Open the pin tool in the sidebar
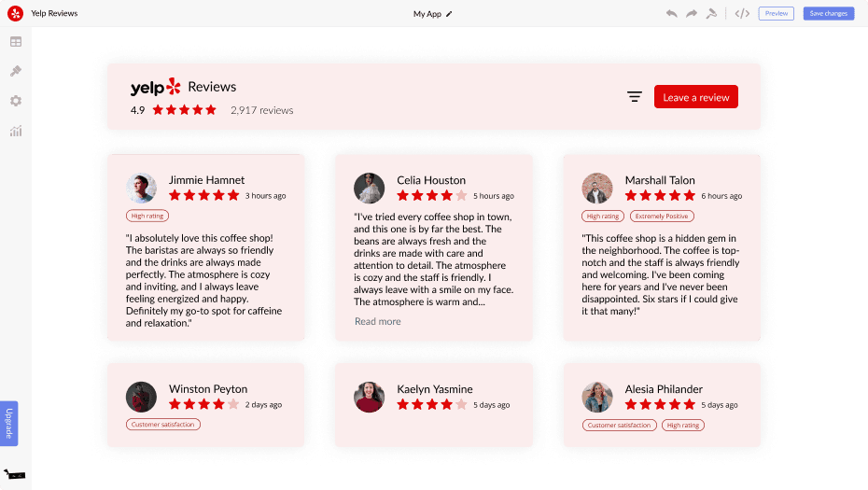868x490 pixels. coord(16,71)
